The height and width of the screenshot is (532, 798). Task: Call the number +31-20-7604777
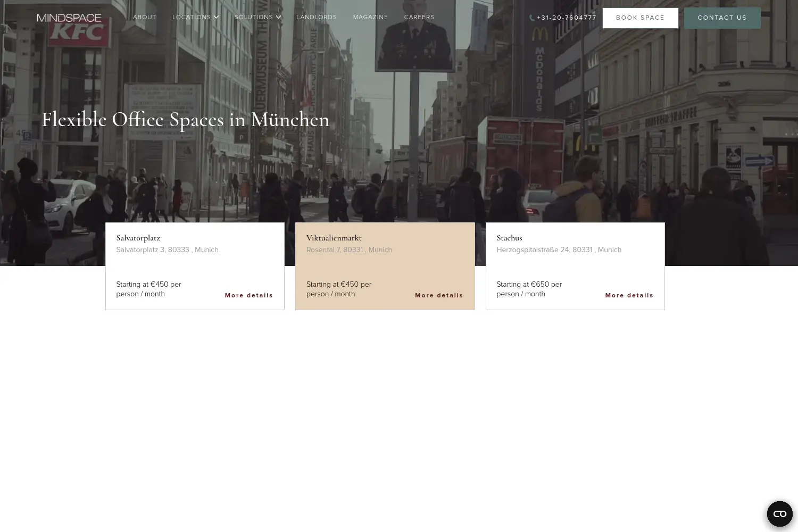[x=567, y=18]
